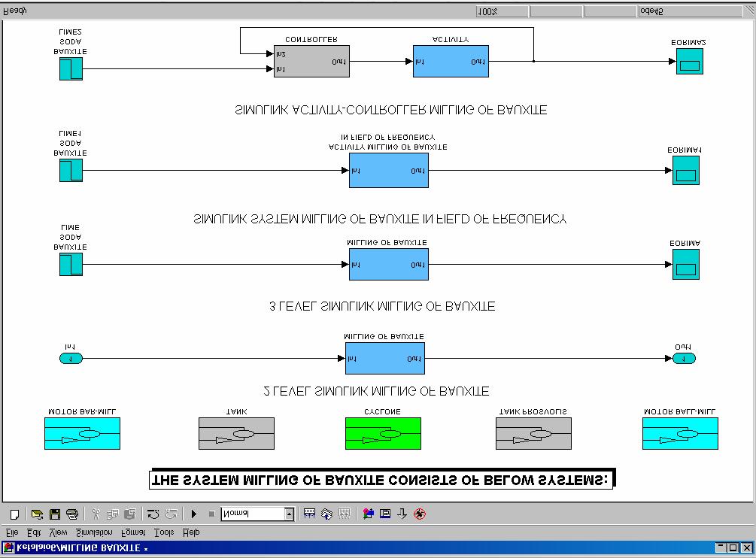Click the Redo icon in the toolbar
The height and width of the screenshot is (558, 756).
pyautogui.click(x=172, y=514)
